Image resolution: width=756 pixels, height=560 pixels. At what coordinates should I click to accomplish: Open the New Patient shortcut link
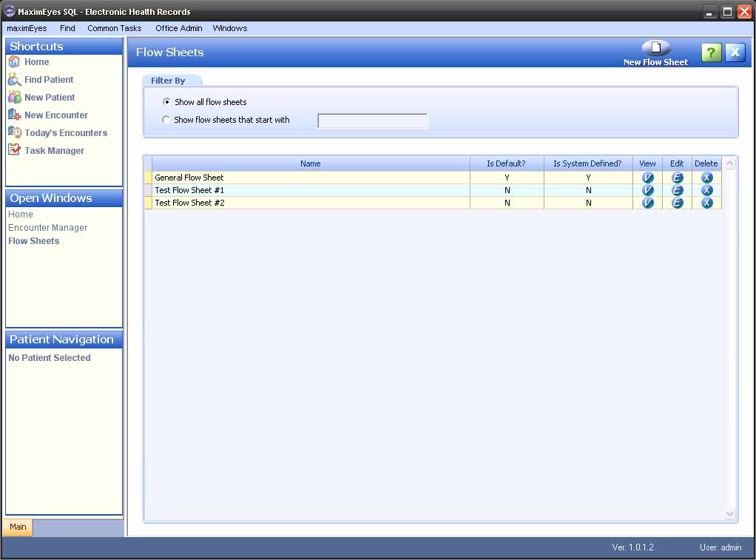pos(50,98)
